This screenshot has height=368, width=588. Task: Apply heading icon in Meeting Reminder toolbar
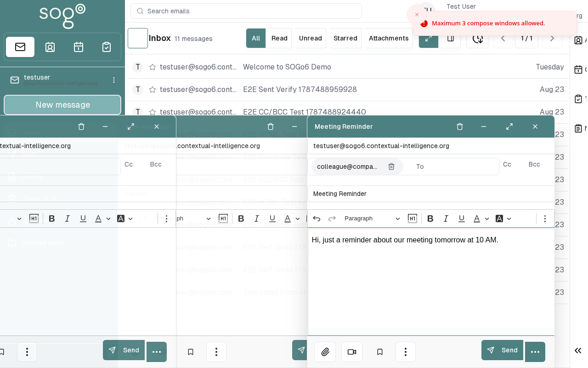[x=413, y=218]
